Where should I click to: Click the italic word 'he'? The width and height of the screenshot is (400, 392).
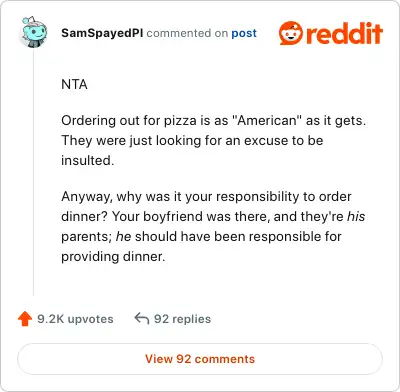[x=123, y=236]
